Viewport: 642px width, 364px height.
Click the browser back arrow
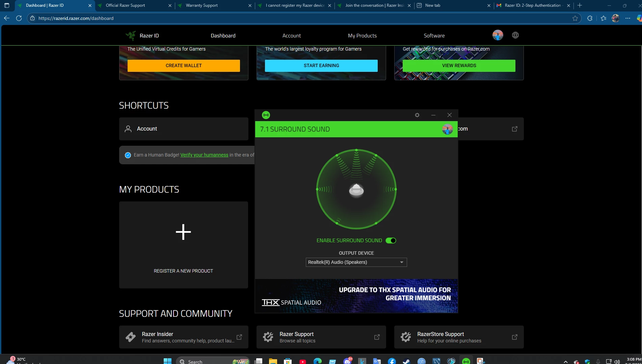[x=7, y=18]
